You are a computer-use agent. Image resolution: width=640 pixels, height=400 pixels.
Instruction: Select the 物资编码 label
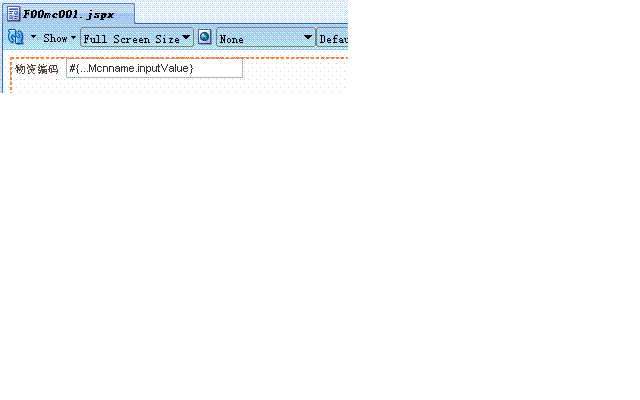coord(37,69)
